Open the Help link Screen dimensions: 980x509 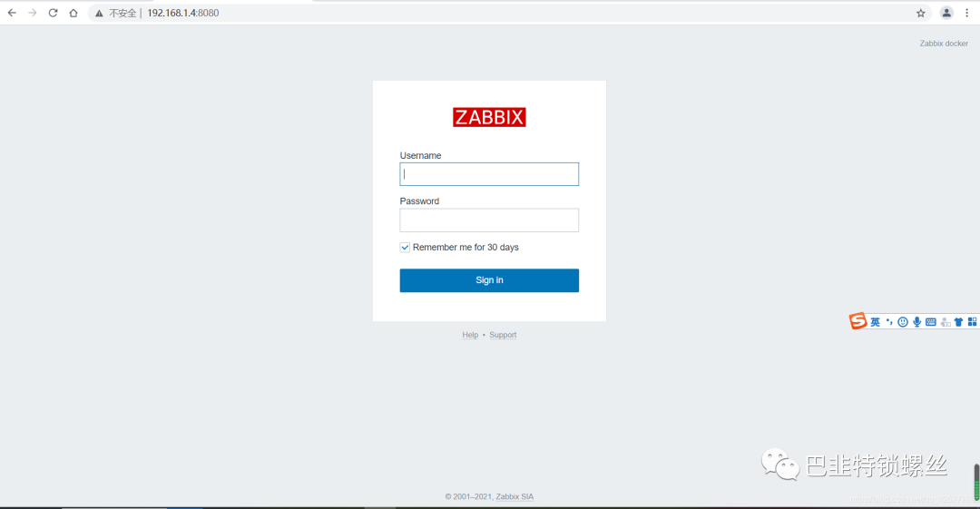pyautogui.click(x=470, y=335)
